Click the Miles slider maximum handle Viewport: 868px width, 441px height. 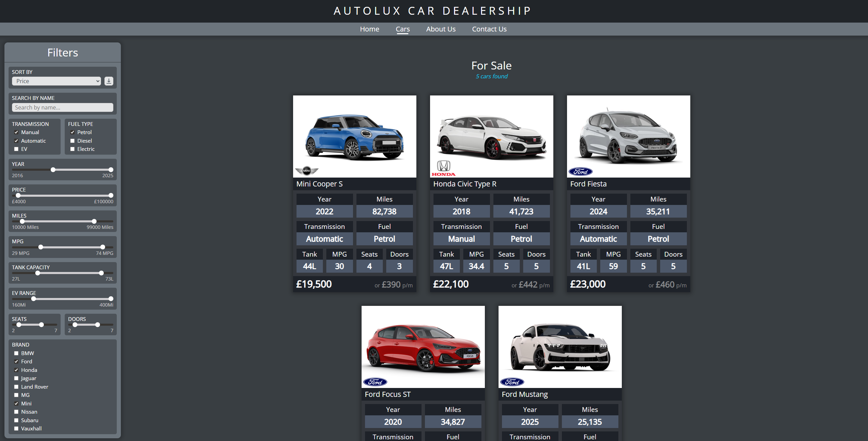click(x=94, y=221)
